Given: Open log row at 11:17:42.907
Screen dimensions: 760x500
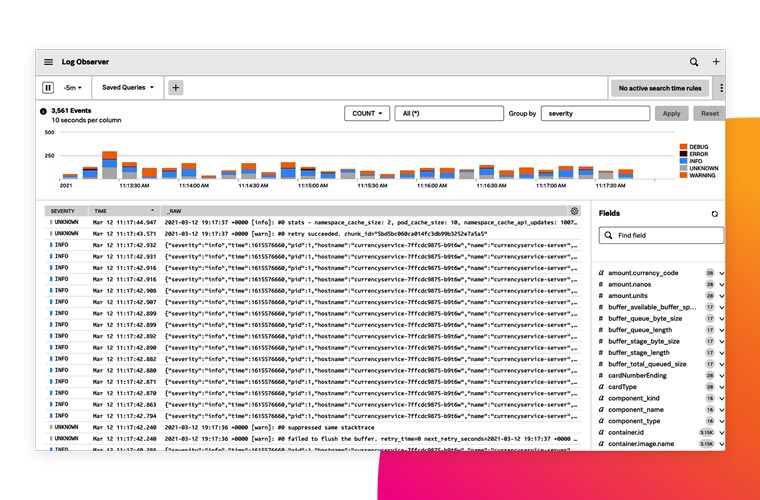Looking at the screenshot, I should 313,302.
